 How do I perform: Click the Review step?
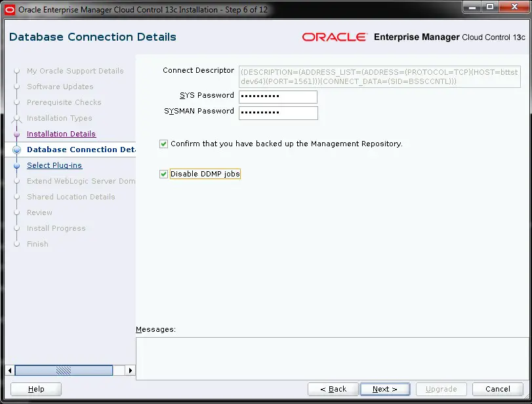(x=39, y=212)
